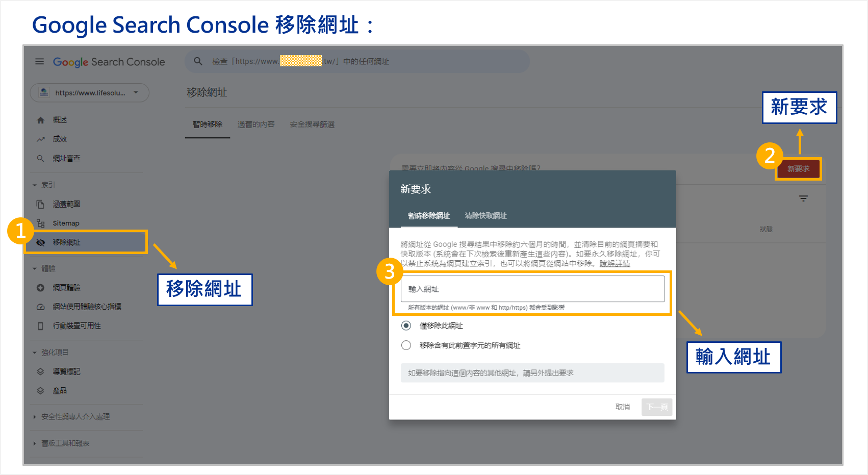Open 涵蓋範圍 in the sidebar

coord(67,204)
